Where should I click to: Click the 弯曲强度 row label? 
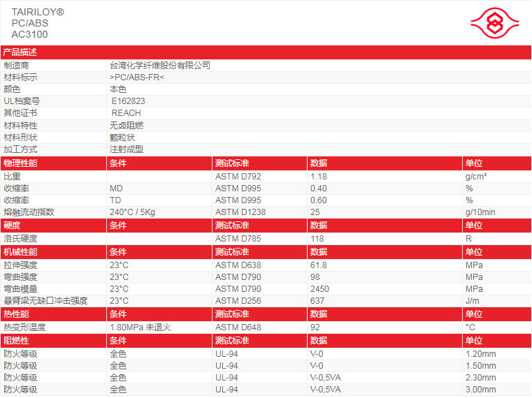pos(20,277)
